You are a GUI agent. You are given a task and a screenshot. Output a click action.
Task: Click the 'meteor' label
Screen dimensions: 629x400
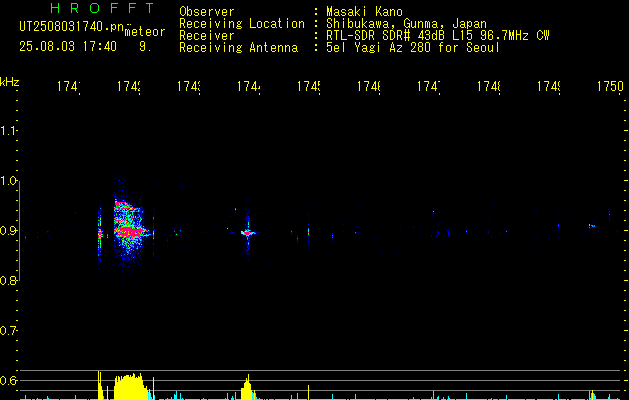145,32
